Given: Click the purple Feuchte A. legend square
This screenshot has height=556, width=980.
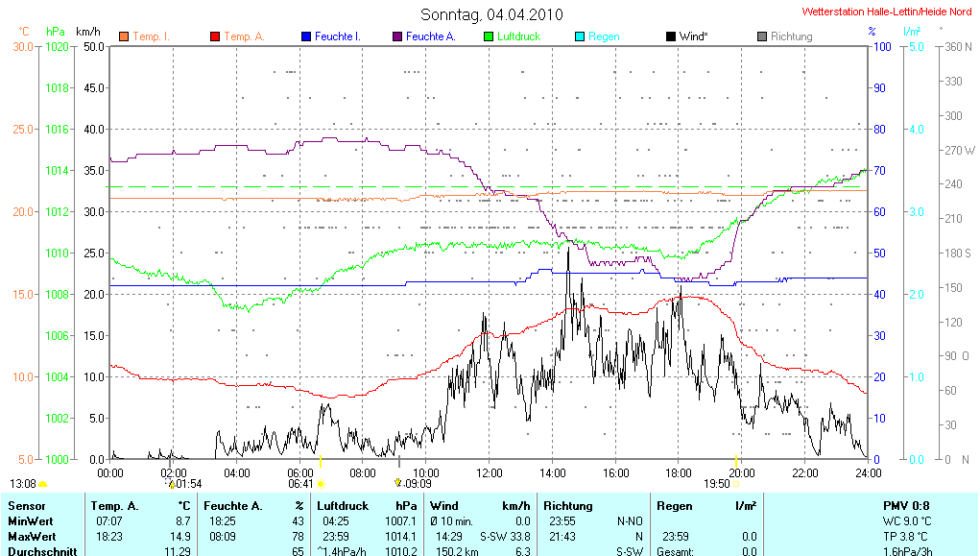Looking at the screenshot, I should (x=396, y=36).
